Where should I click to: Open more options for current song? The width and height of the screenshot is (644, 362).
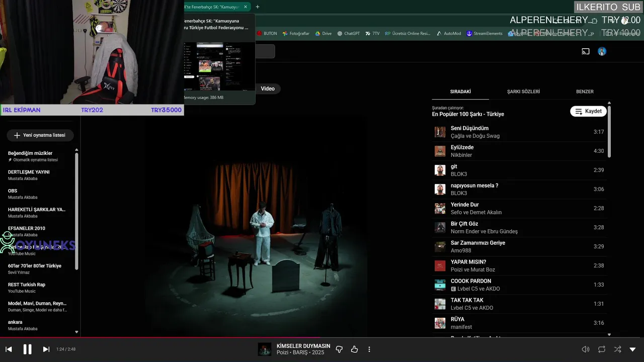[369, 349]
